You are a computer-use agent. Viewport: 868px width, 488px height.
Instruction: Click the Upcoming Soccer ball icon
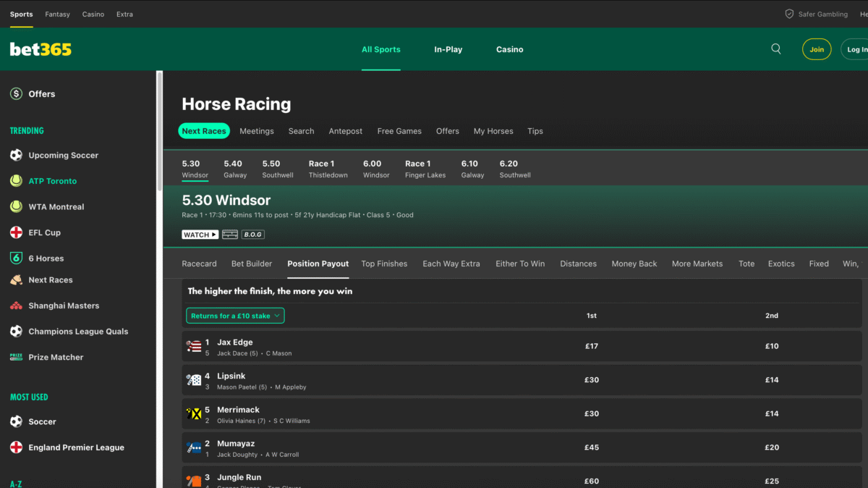point(16,155)
